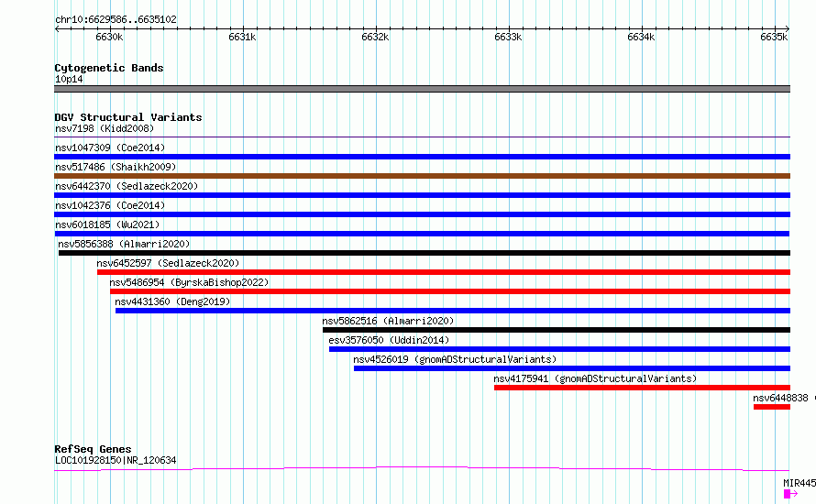This screenshot has height=504, width=816.
Task: Click the nsv6018185 (Wu2021) label
Action: click(107, 225)
